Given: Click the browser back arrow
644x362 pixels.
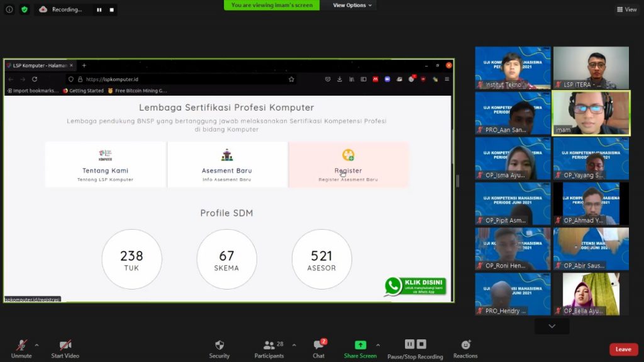Looking at the screenshot, I should 11,79.
